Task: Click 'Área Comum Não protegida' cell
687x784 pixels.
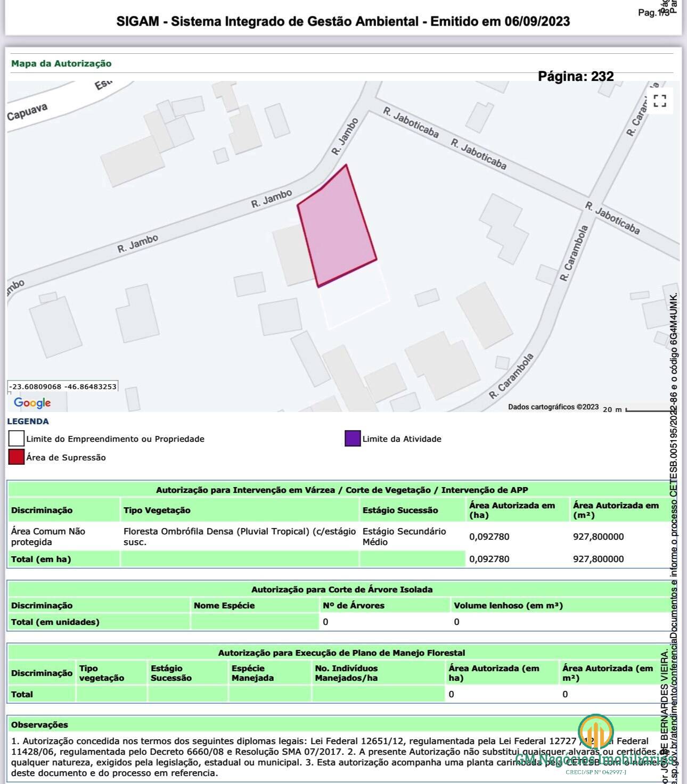Action: click(48, 537)
